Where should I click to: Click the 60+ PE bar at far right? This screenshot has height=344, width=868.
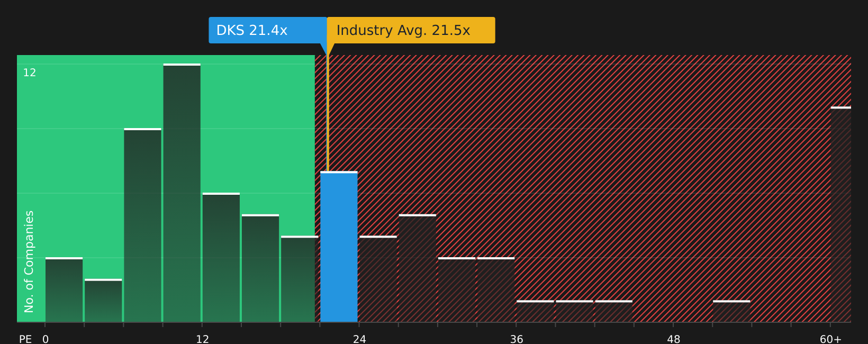(x=841, y=214)
